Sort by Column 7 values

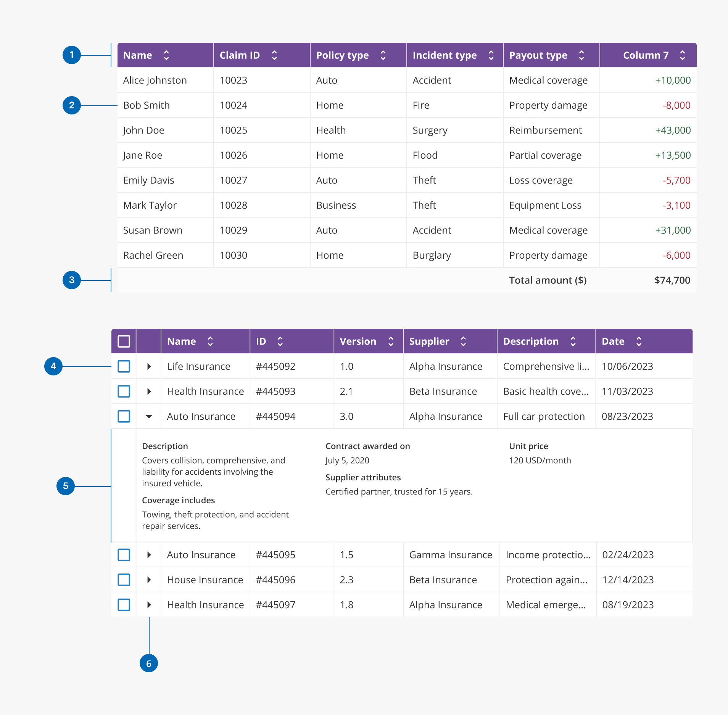tap(683, 55)
